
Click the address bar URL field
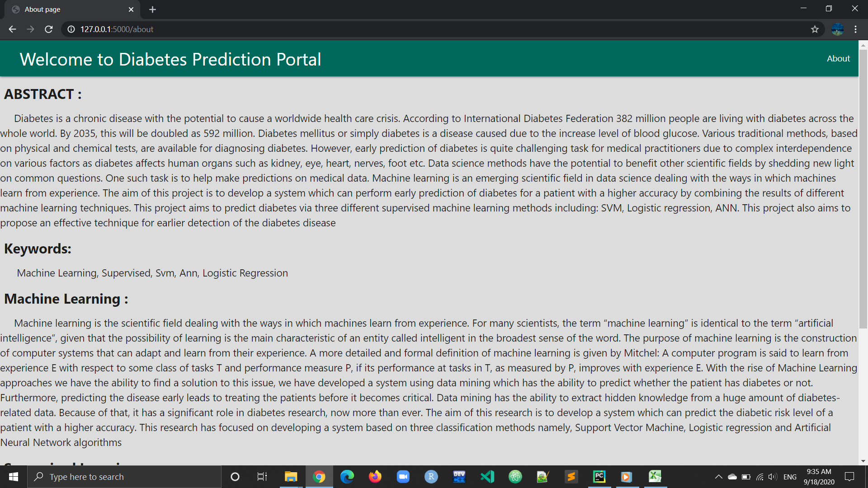coord(443,29)
